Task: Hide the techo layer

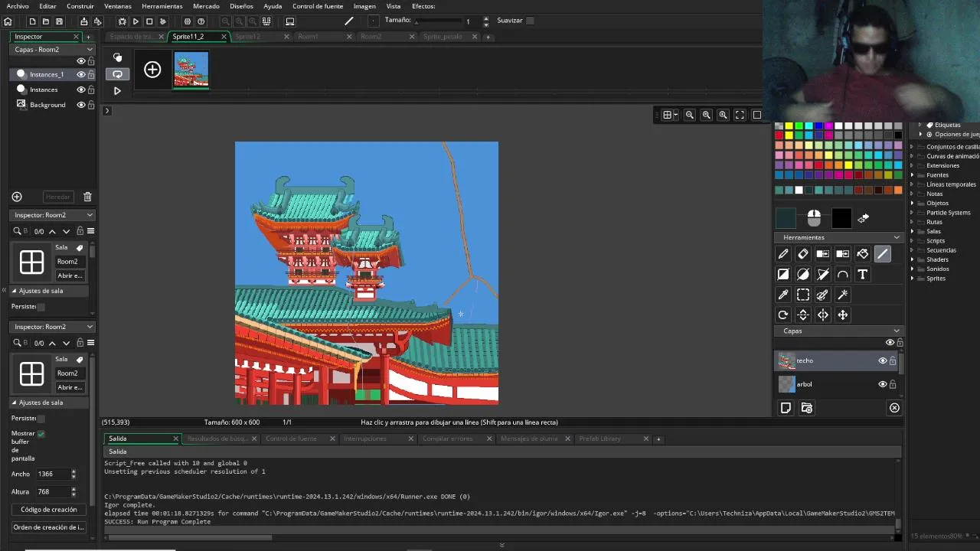Action: click(882, 360)
